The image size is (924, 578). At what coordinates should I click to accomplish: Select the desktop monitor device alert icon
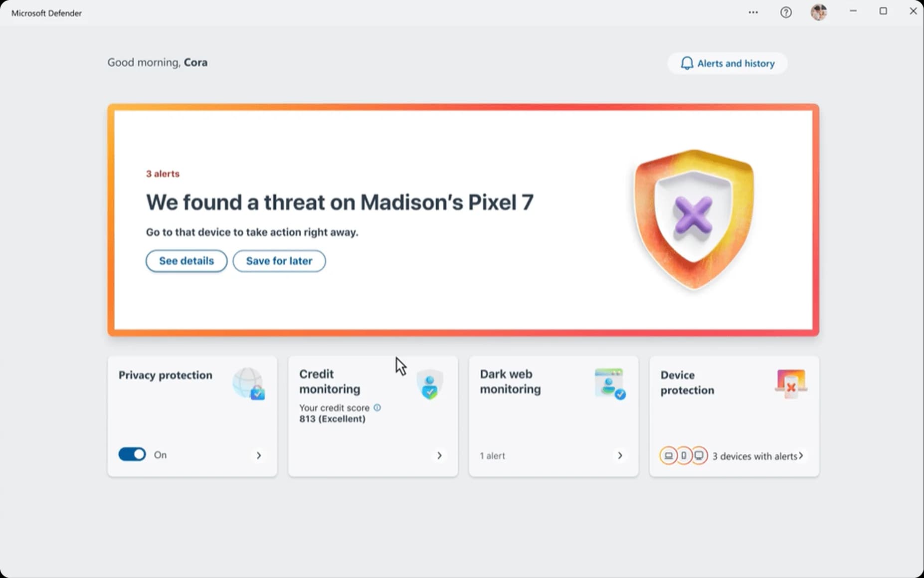point(699,456)
